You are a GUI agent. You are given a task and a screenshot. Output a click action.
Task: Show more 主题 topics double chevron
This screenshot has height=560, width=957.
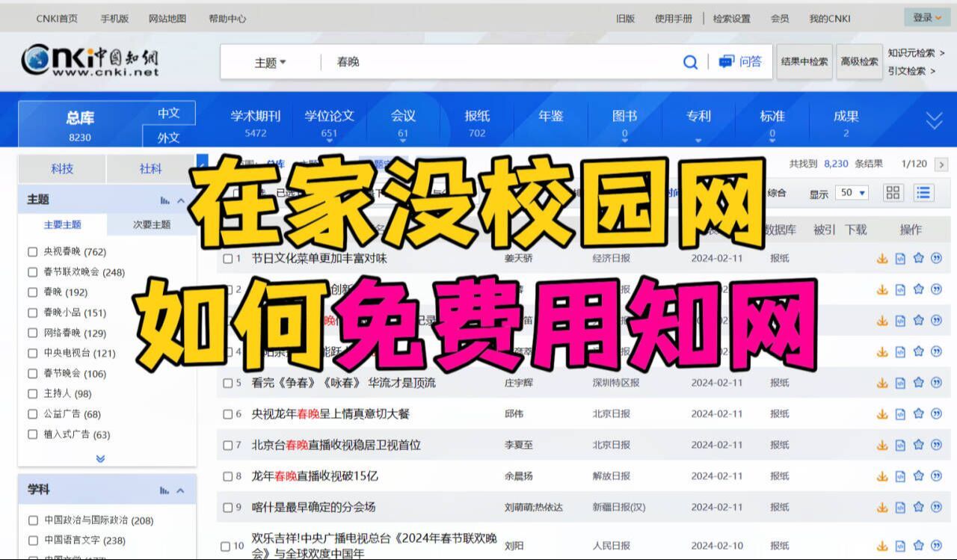coord(101,458)
